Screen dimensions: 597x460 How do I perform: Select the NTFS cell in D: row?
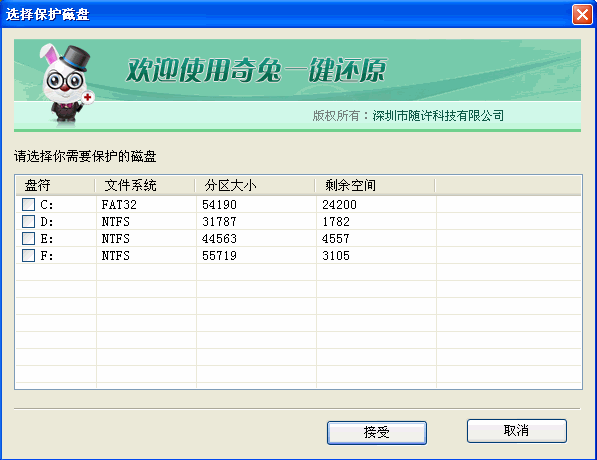pyautogui.click(x=116, y=222)
